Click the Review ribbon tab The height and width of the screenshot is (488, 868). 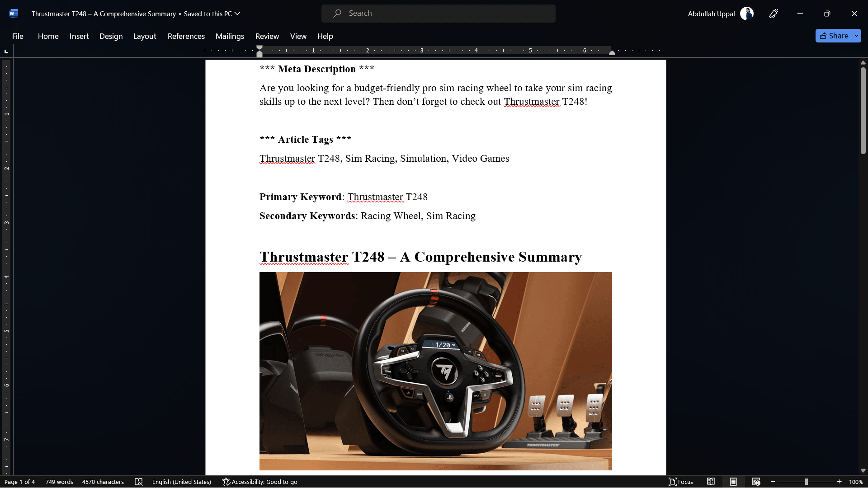266,36
